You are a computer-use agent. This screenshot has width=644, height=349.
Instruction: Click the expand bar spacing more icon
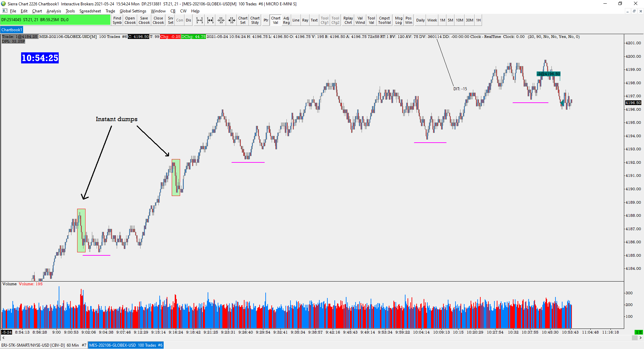tap(210, 20)
